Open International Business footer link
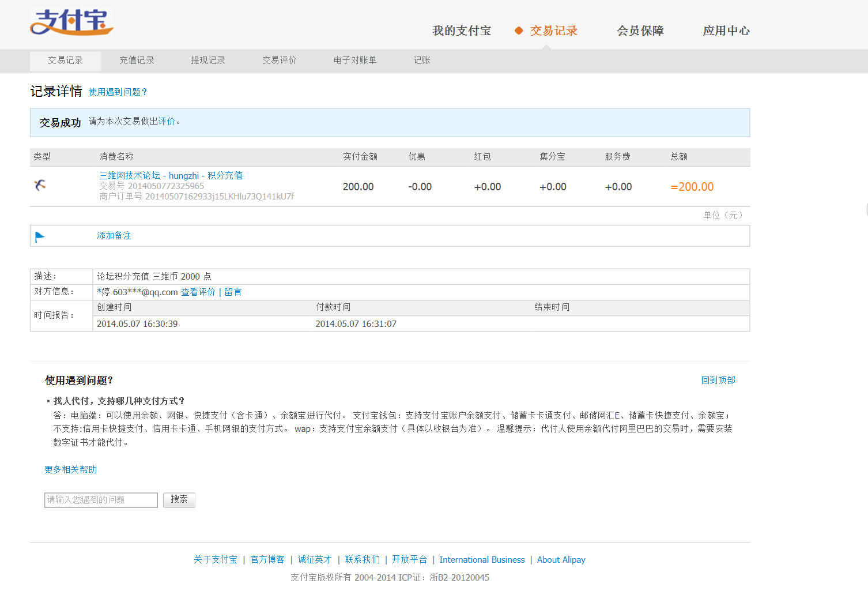The image size is (868, 591). click(482, 560)
